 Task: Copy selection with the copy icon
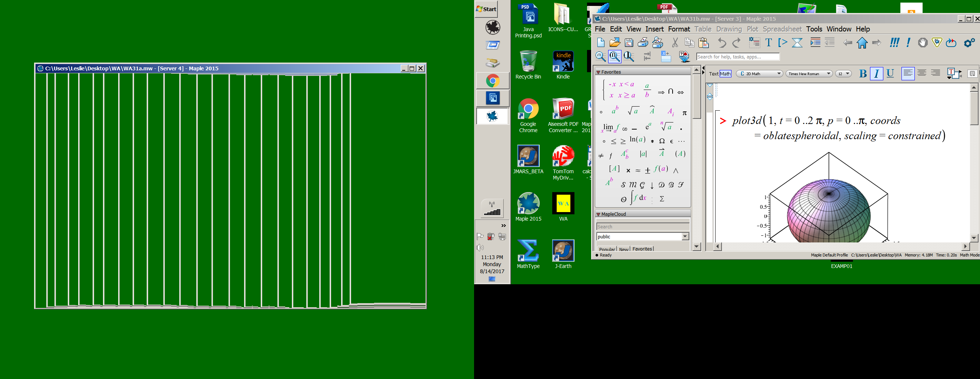(689, 43)
